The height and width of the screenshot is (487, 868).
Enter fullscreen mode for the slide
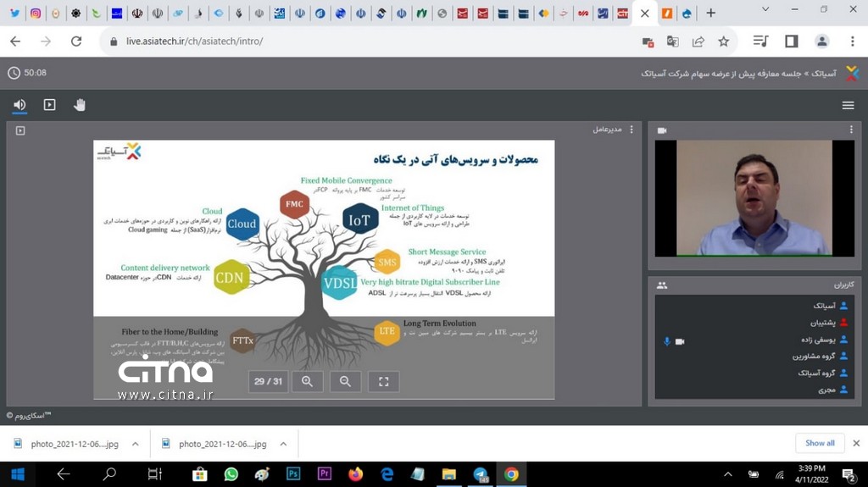[x=383, y=382]
